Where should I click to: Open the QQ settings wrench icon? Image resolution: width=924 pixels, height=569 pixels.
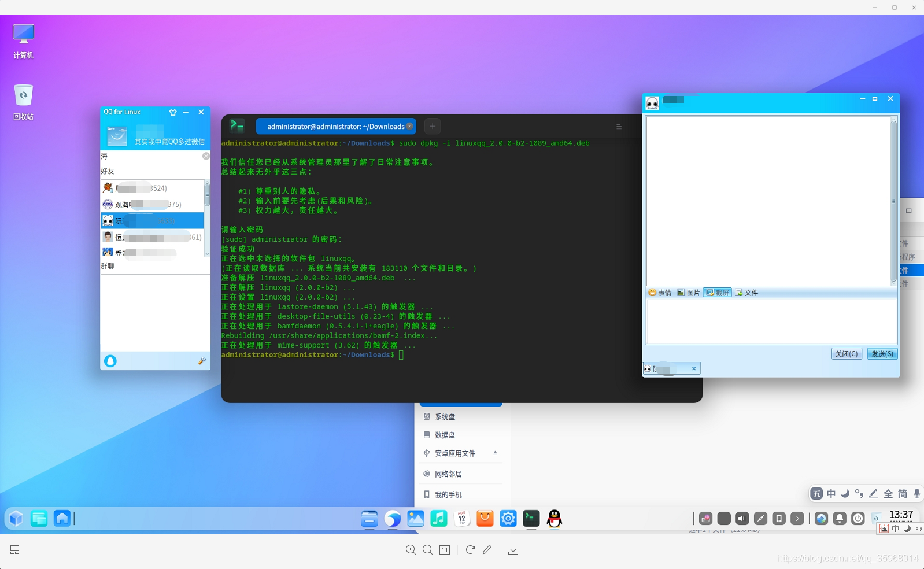pyautogui.click(x=202, y=361)
